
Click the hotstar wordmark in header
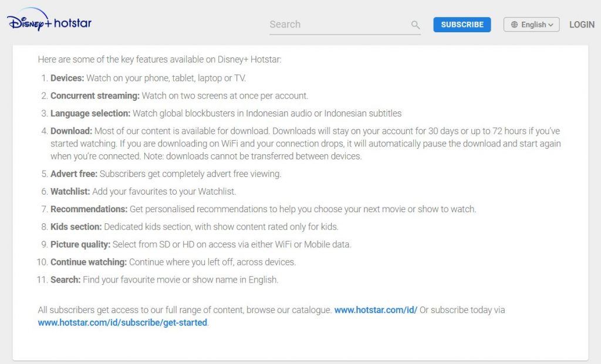click(x=73, y=23)
